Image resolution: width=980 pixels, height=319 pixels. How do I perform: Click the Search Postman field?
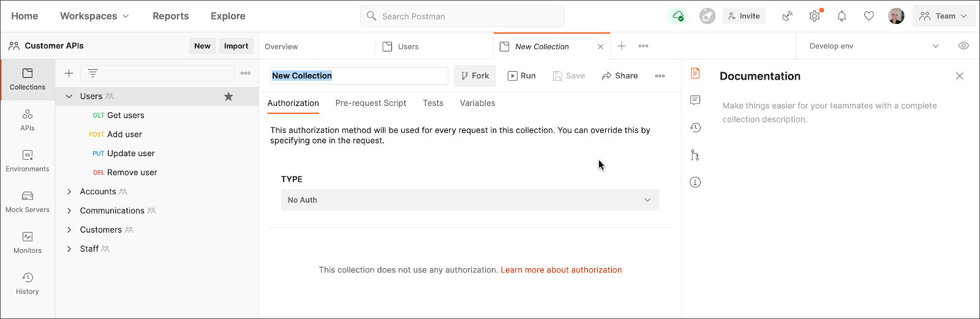(x=462, y=16)
